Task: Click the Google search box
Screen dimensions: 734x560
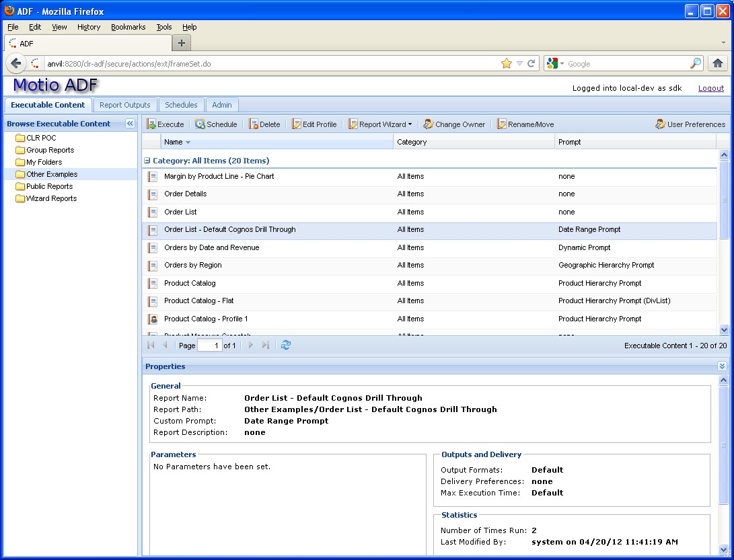Action: coord(627,63)
